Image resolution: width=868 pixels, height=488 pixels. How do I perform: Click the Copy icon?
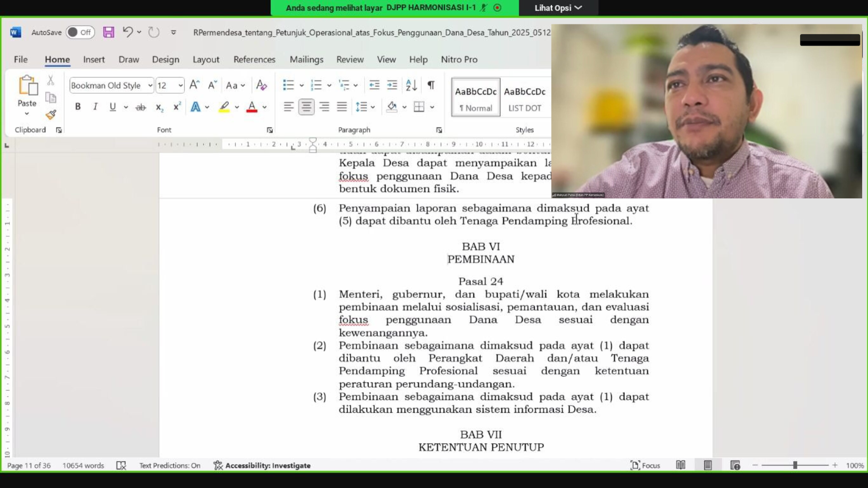pos(51,98)
